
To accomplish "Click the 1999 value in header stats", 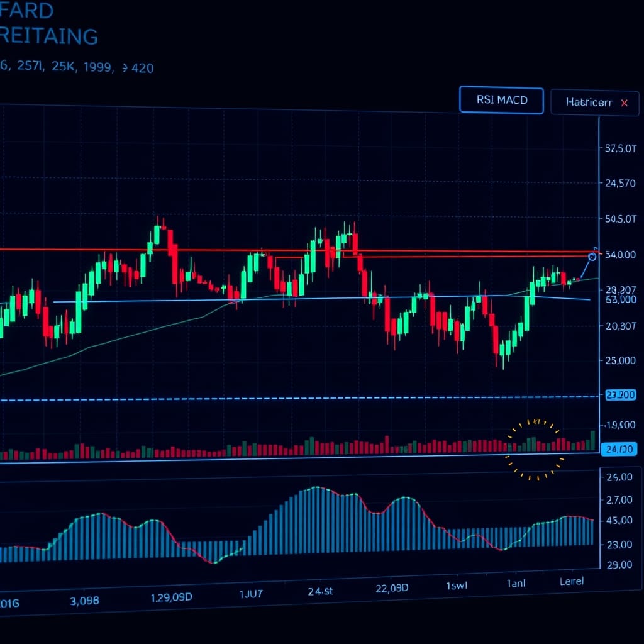I will tap(97, 67).
